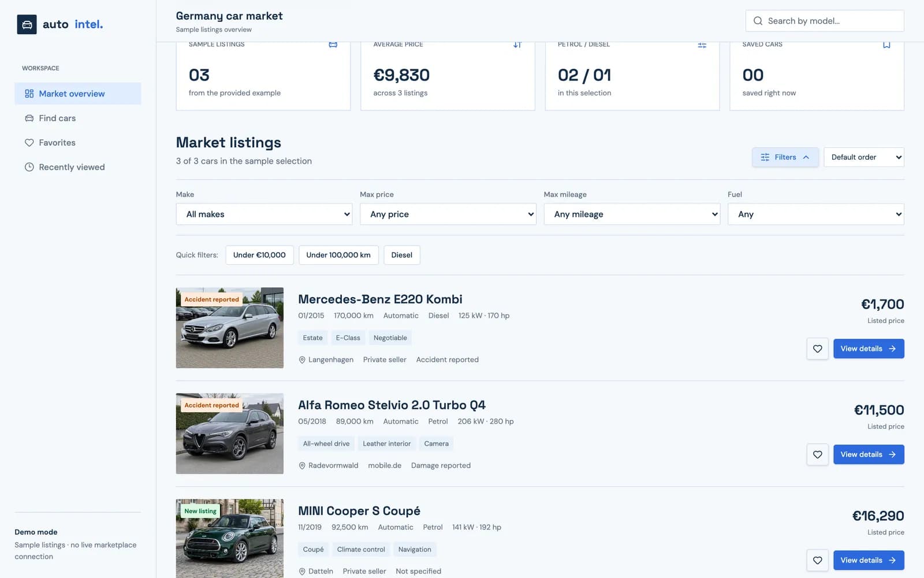Open the Alfa Romeo Stelvio 2.0 Turbo Q4 title
The height and width of the screenshot is (578, 924).
click(x=392, y=405)
